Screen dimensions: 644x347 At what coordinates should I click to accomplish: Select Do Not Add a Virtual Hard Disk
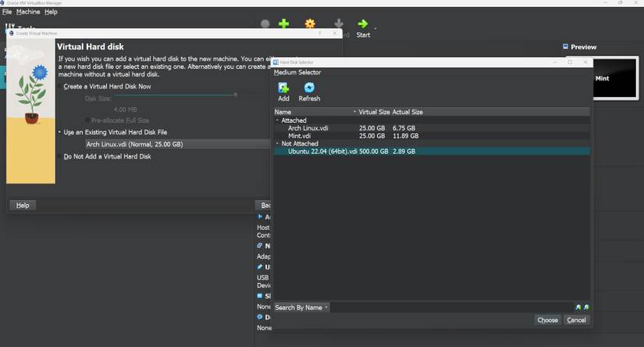107,156
